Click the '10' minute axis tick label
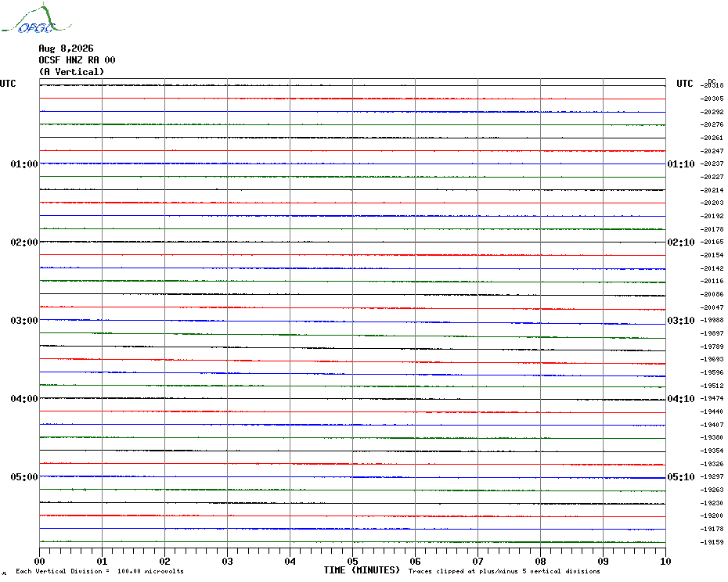This screenshot has width=728, height=582. [666, 561]
